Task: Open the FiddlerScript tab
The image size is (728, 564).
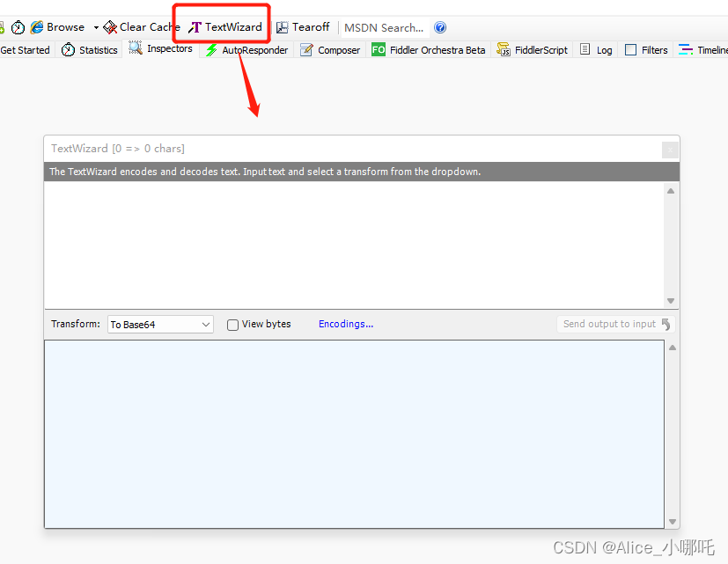Action: point(532,50)
